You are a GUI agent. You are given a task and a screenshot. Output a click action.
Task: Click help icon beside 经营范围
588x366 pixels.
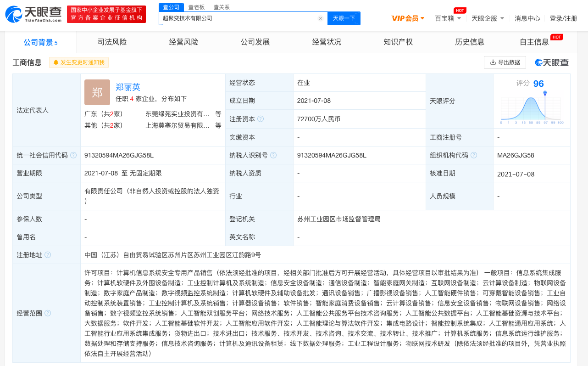pos(48,313)
